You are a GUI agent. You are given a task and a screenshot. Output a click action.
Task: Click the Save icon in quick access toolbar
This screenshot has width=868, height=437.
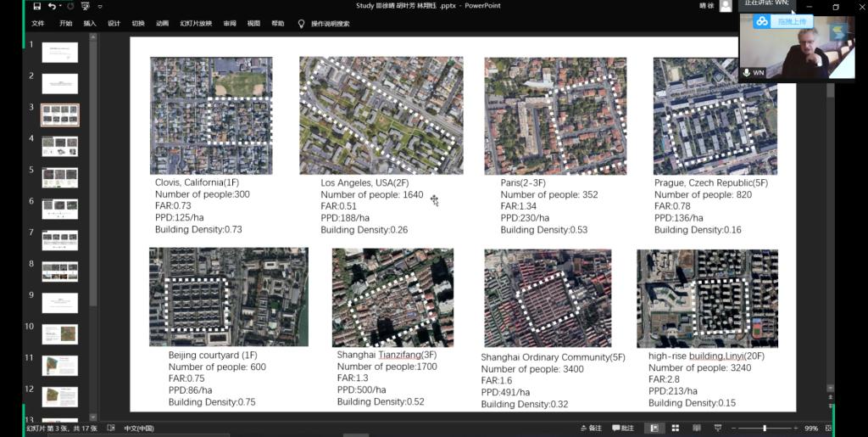click(x=36, y=6)
